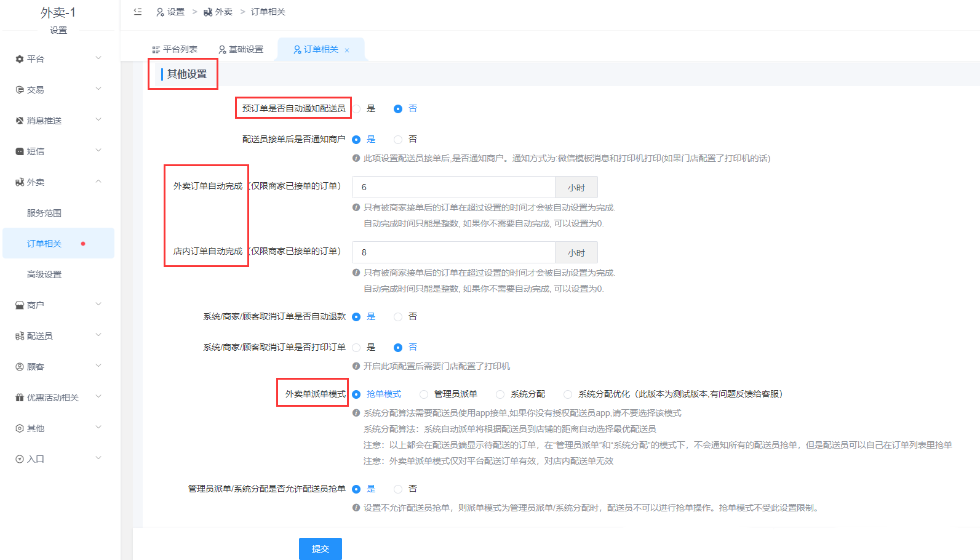The width and height of the screenshot is (980, 560).
Task: Click info icon under 店内订单自动完成 field
Action: pos(356,273)
